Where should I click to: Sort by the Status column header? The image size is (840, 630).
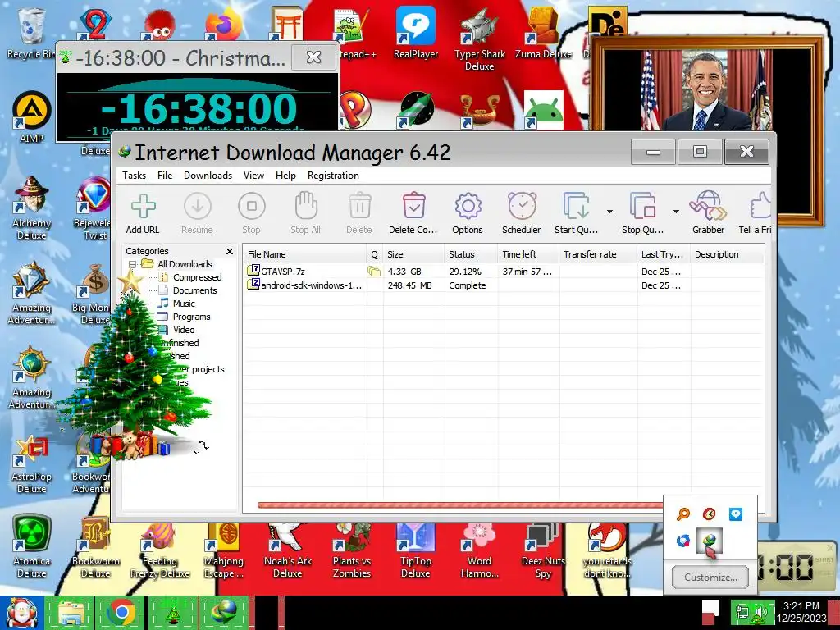pyautogui.click(x=471, y=254)
